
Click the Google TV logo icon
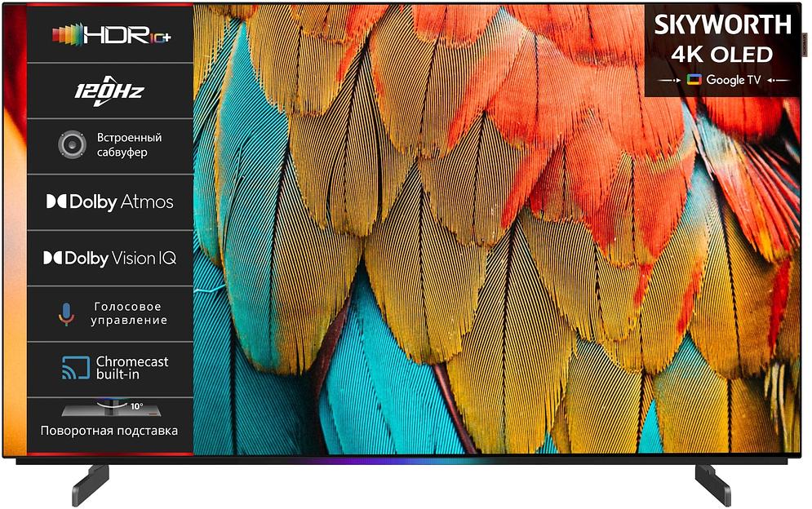pos(694,79)
